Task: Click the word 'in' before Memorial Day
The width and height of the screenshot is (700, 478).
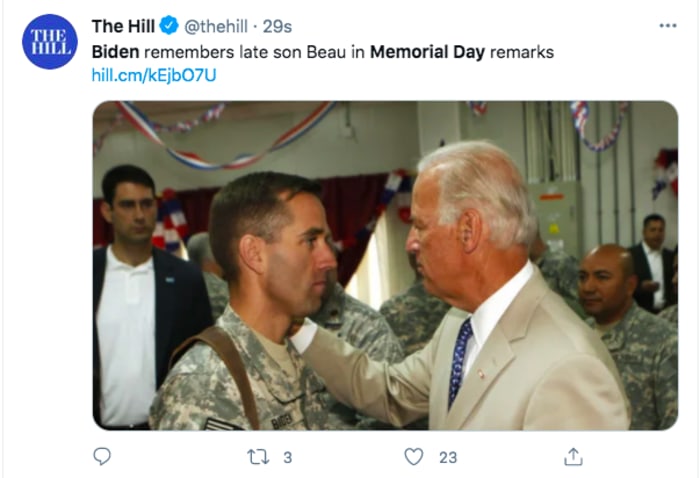Action: click(x=357, y=51)
